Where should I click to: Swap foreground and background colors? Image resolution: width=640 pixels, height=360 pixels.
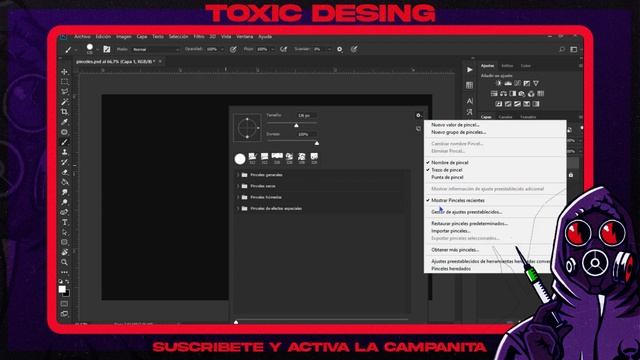(x=67, y=281)
